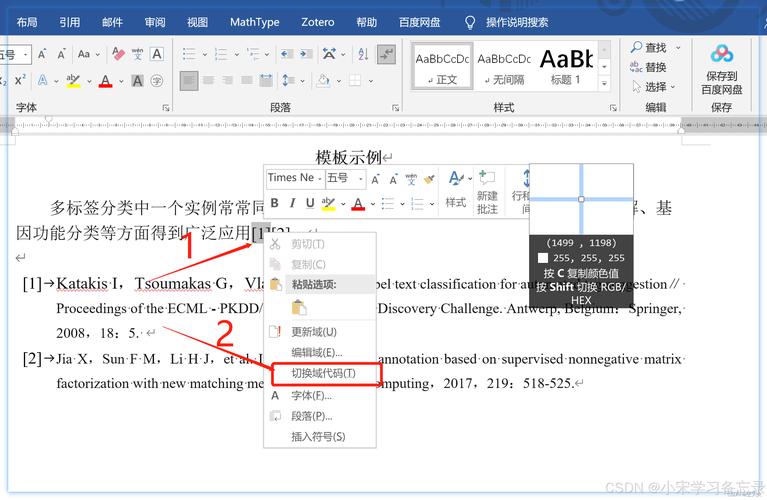Viewport: 767px width, 500px height.
Task: Toggle Italic in the mini toolbar
Action: pos(293,203)
